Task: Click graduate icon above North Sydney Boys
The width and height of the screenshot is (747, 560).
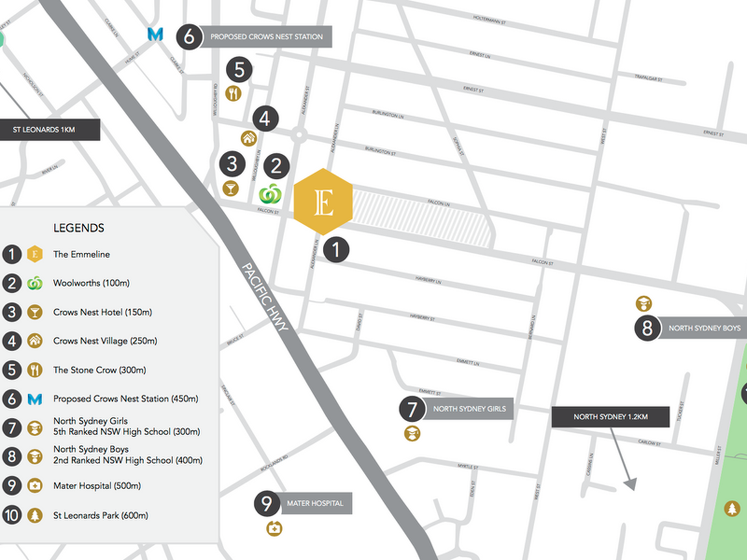Action: [644, 303]
